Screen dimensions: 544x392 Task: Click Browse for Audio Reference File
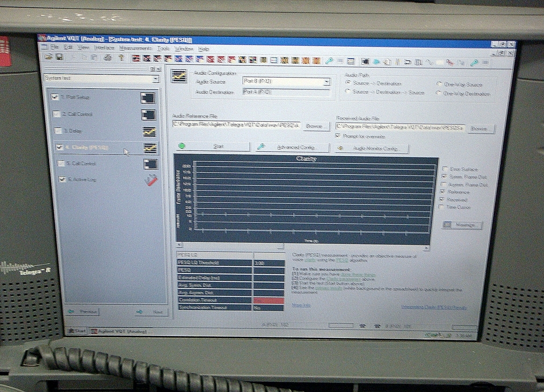tap(316, 126)
